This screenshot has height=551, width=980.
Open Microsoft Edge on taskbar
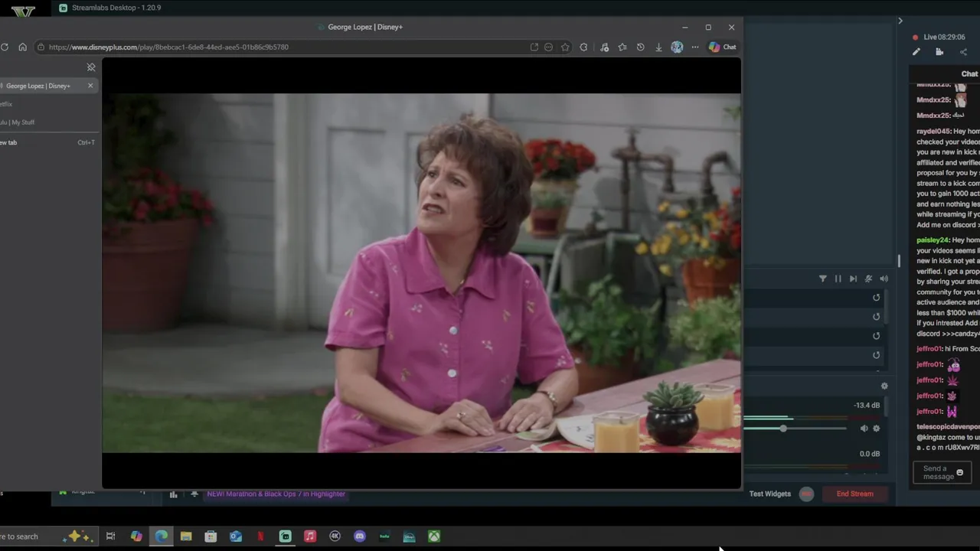(161, 536)
